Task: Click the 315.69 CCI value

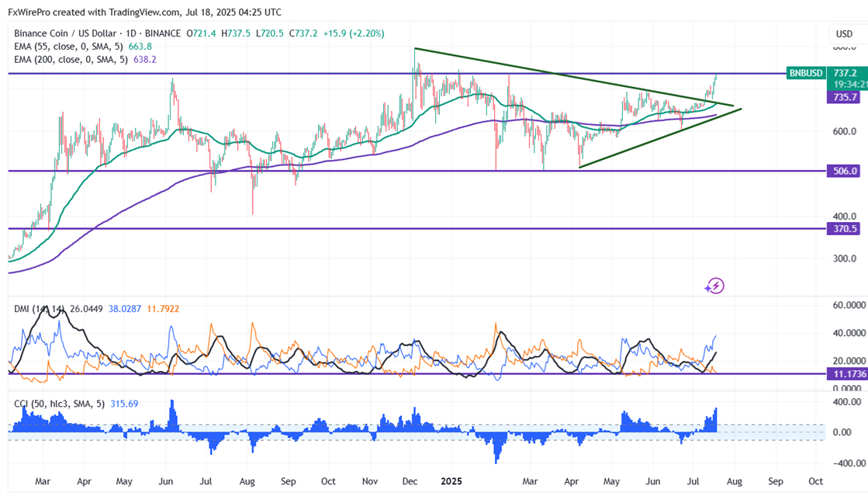Action: [125, 404]
